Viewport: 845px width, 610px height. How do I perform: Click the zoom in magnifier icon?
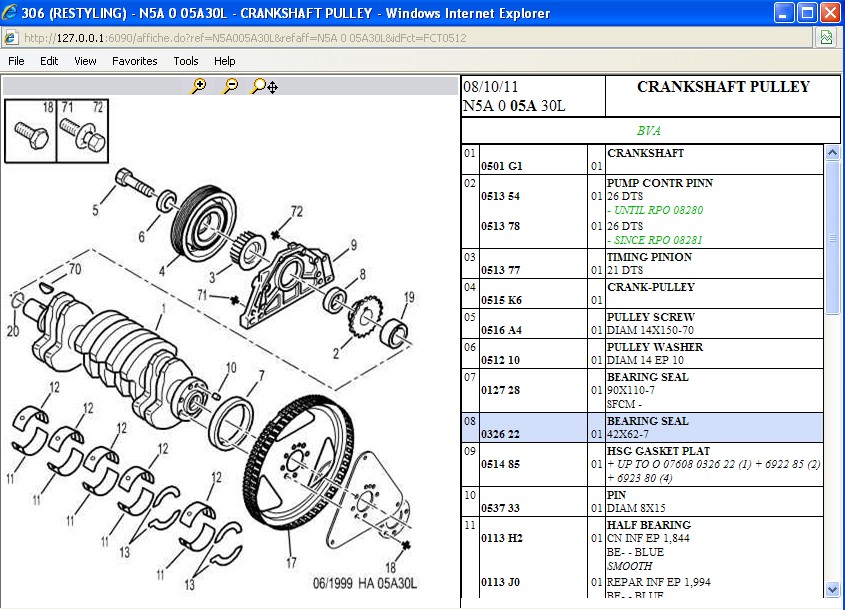199,87
